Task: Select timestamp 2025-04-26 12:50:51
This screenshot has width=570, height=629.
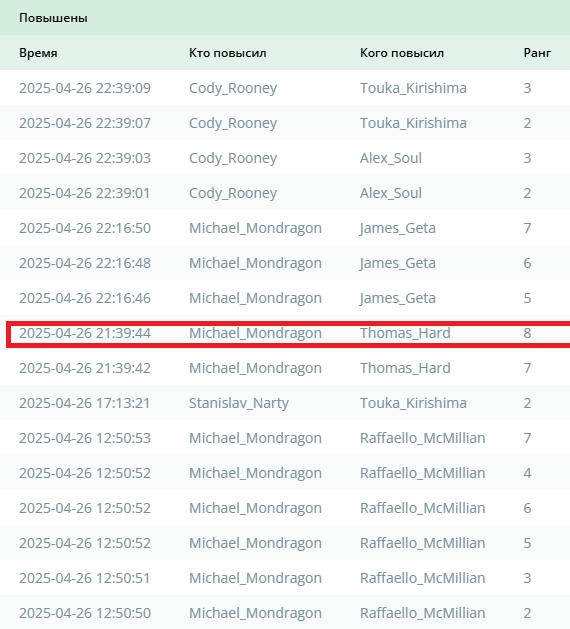Action: [84, 578]
